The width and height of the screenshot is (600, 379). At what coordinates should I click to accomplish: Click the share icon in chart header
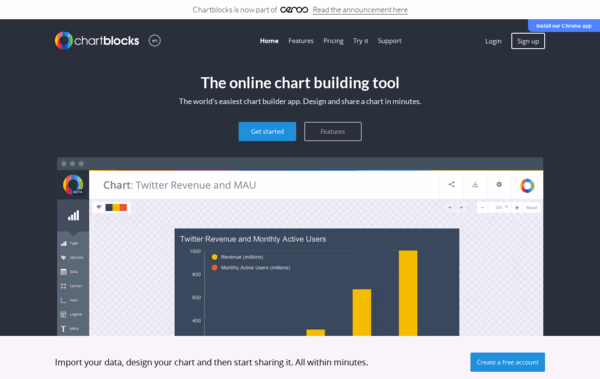click(x=452, y=185)
